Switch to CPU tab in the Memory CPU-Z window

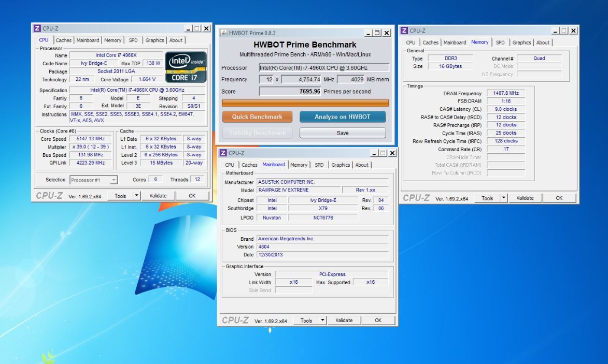tap(411, 42)
